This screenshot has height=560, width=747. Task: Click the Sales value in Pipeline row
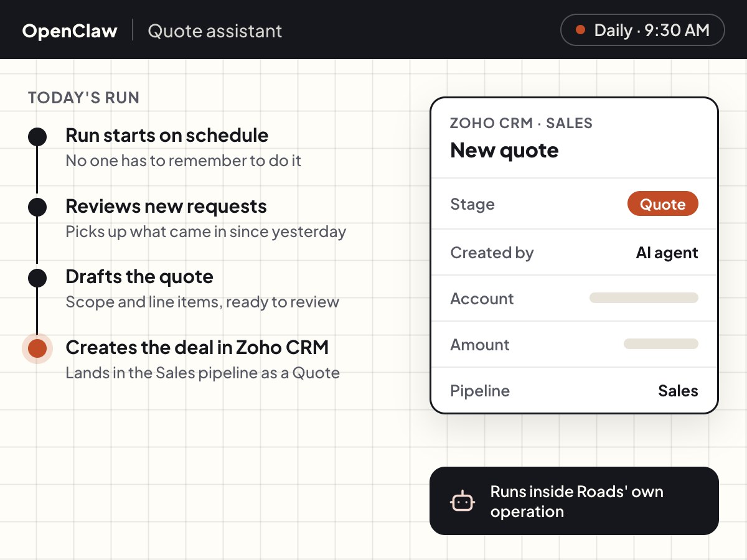(678, 391)
